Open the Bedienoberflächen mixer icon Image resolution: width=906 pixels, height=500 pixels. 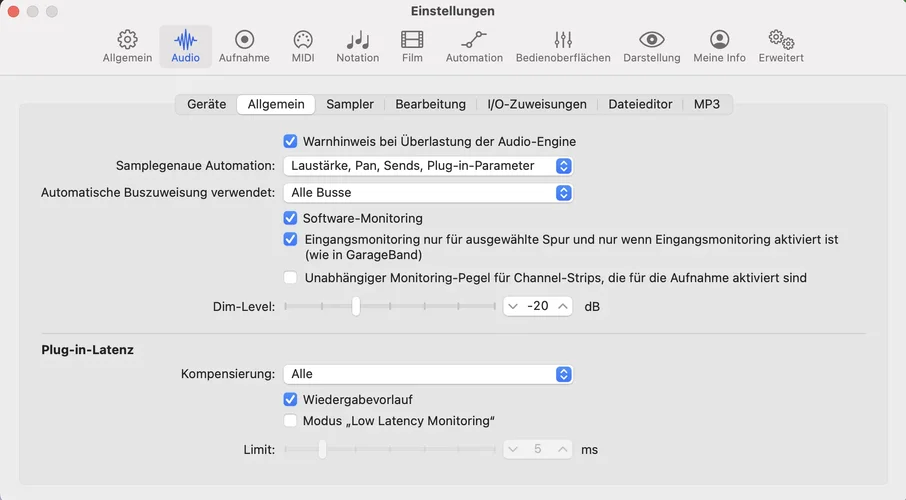[563, 40]
